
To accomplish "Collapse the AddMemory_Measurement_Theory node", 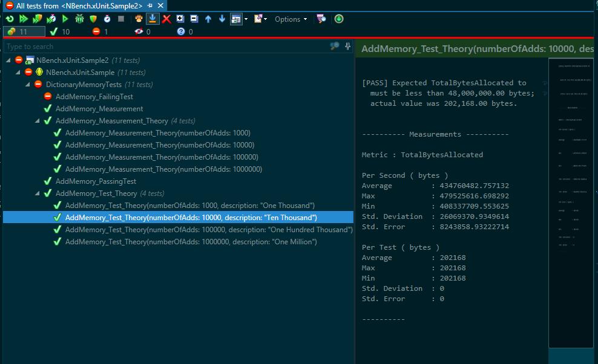I will pyautogui.click(x=38, y=121).
